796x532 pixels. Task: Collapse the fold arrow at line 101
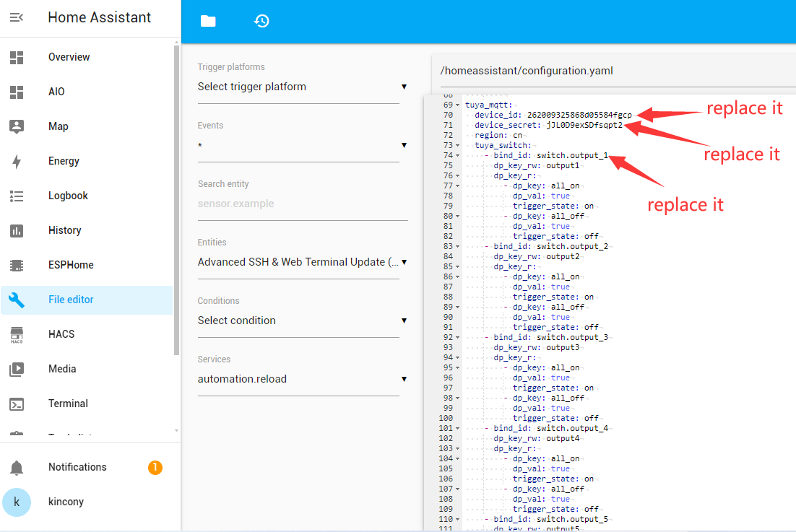pos(457,429)
